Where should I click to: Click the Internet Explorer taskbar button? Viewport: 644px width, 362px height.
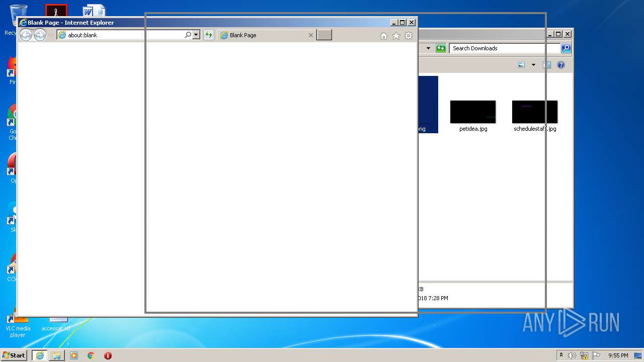coord(40,355)
